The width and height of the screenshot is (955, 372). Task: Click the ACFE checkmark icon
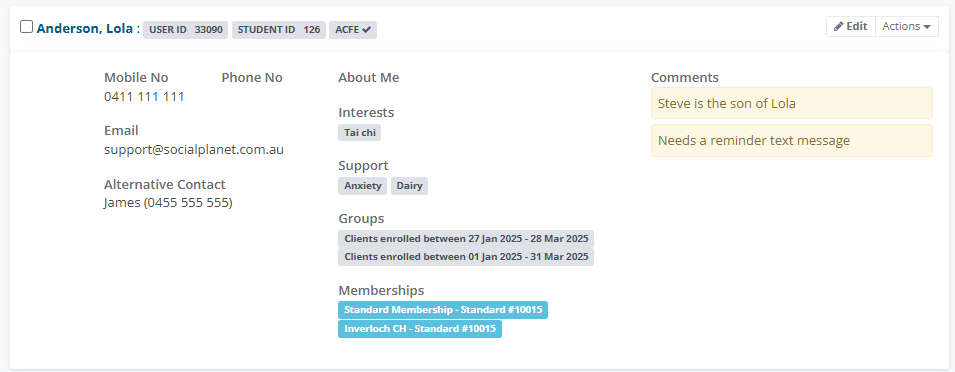coord(366,30)
